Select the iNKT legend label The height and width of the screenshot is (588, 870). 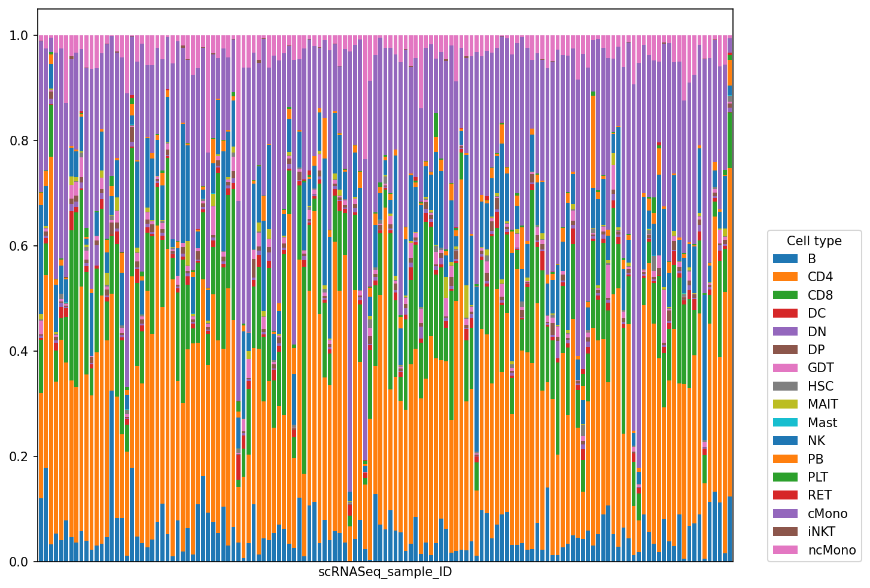click(x=822, y=532)
